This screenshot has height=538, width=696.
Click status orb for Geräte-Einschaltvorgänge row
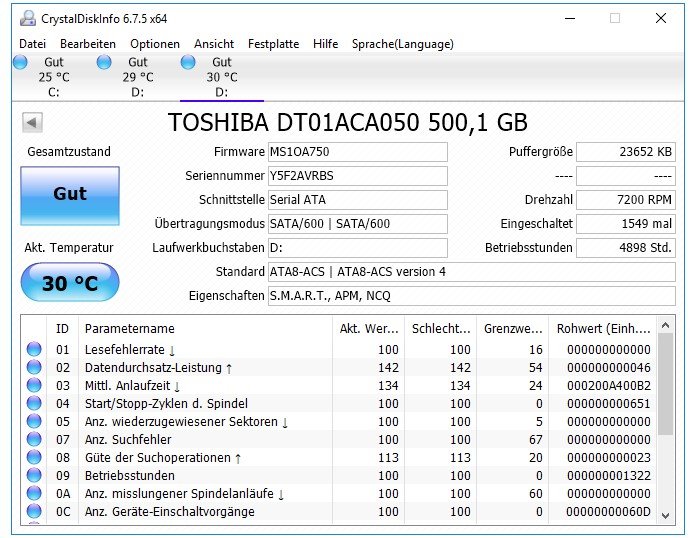tap(34, 511)
